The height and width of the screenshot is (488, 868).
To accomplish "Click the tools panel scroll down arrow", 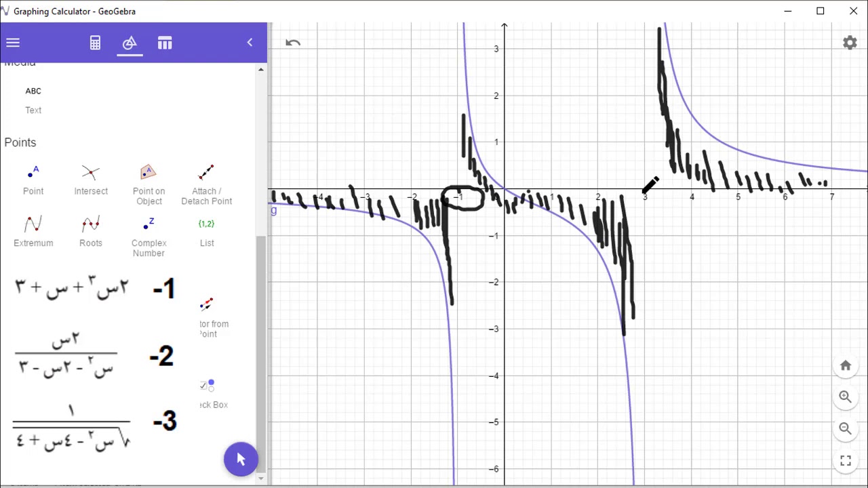I will click(x=261, y=478).
